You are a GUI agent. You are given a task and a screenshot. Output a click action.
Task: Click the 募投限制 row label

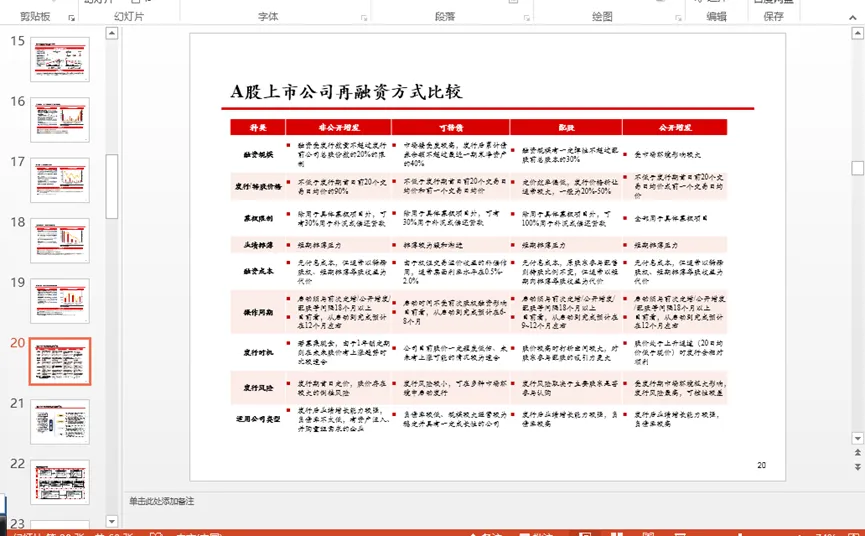tap(258, 218)
